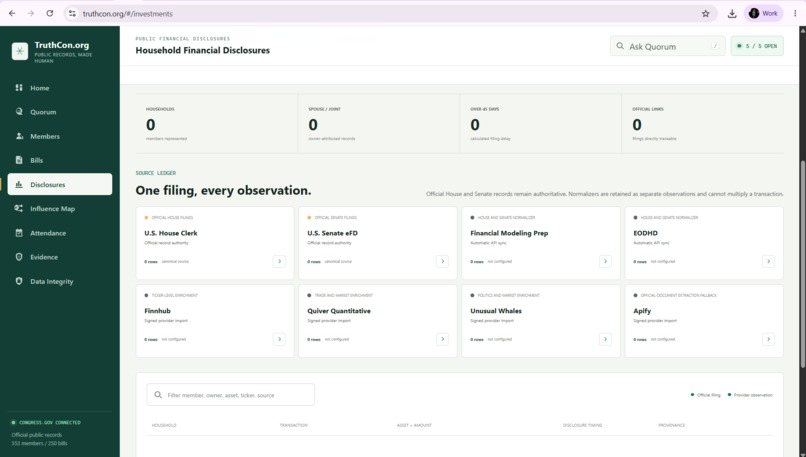Select the Apify card title
806x457 pixels.
[642, 310]
